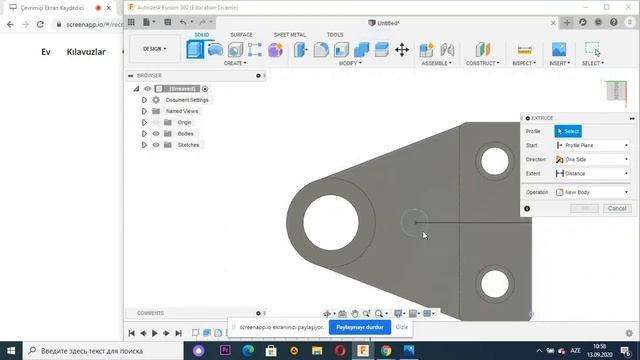
Task: Select the Combine tool
Action: tap(361, 50)
